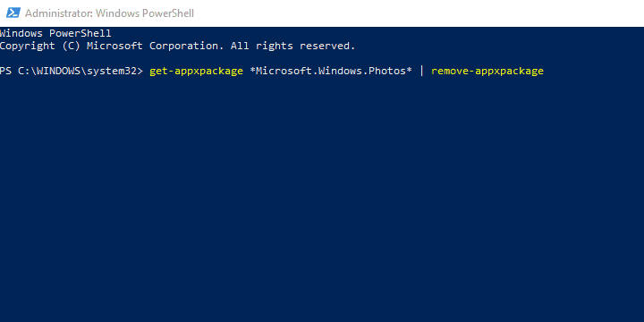
Task: Click the yellow get-appxpackage command
Action: click(196, 72)
